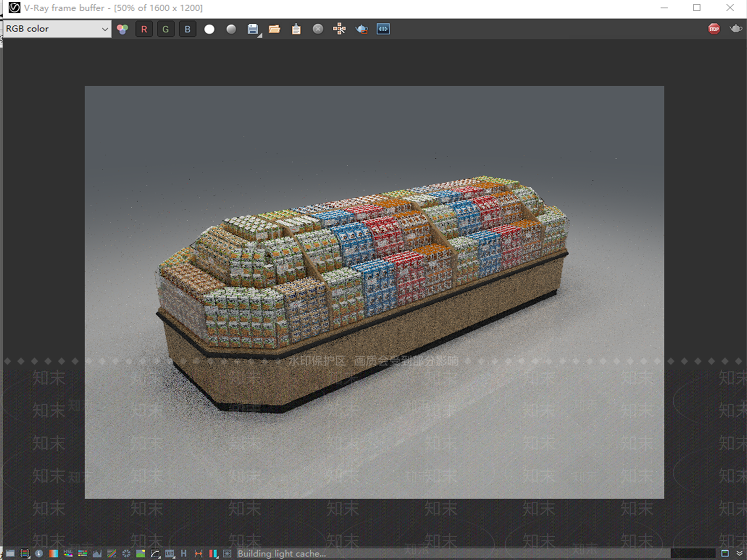Open lens effects settings icon
747x560 pixels.
227,553
